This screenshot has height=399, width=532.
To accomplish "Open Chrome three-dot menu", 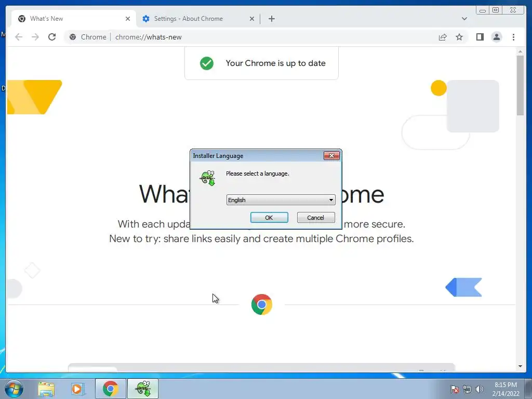I will pos(513,37).
